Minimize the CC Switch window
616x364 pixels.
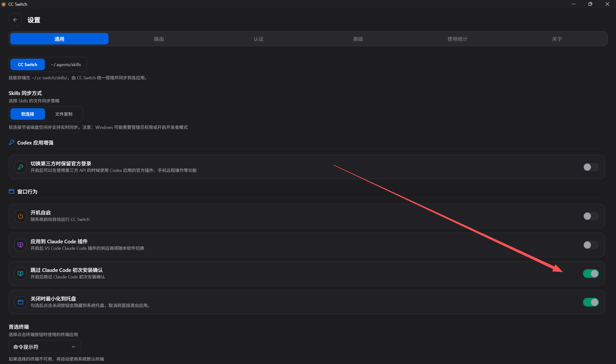tap(574, 4)
